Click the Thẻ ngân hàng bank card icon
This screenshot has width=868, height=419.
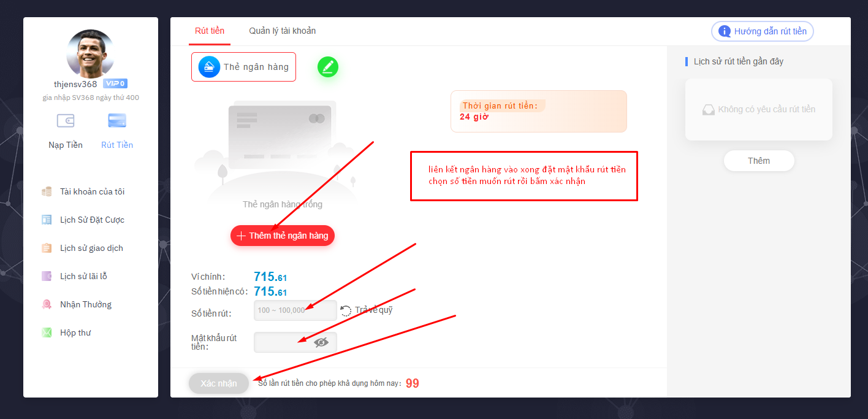pyautogui.click(x=209, y=67)
